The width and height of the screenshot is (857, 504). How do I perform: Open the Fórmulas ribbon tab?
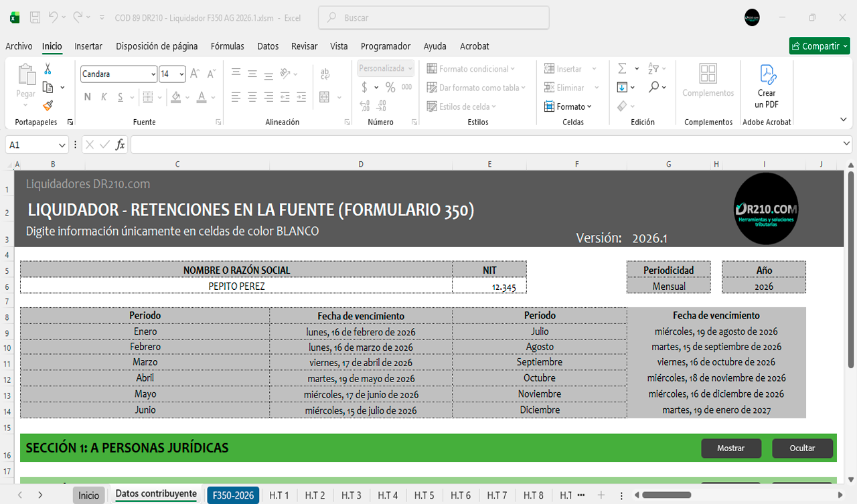228,46
